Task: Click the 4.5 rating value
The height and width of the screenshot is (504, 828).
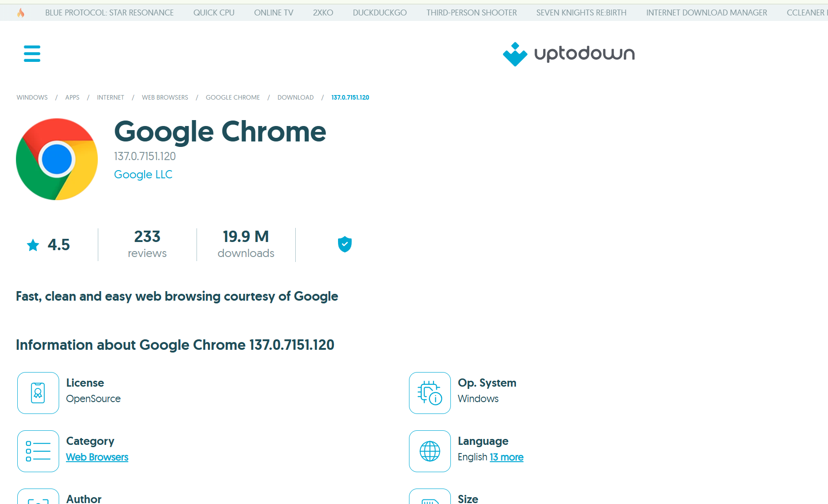Action: [59, 245]
